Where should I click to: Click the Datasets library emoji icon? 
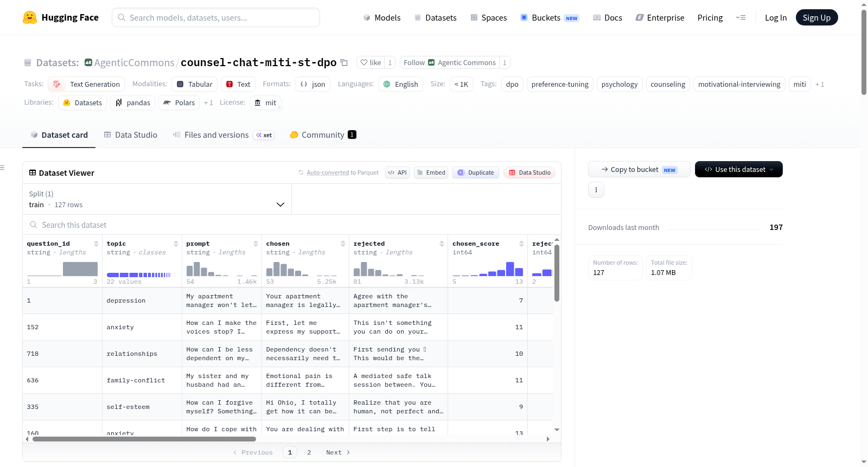[67, 103]
